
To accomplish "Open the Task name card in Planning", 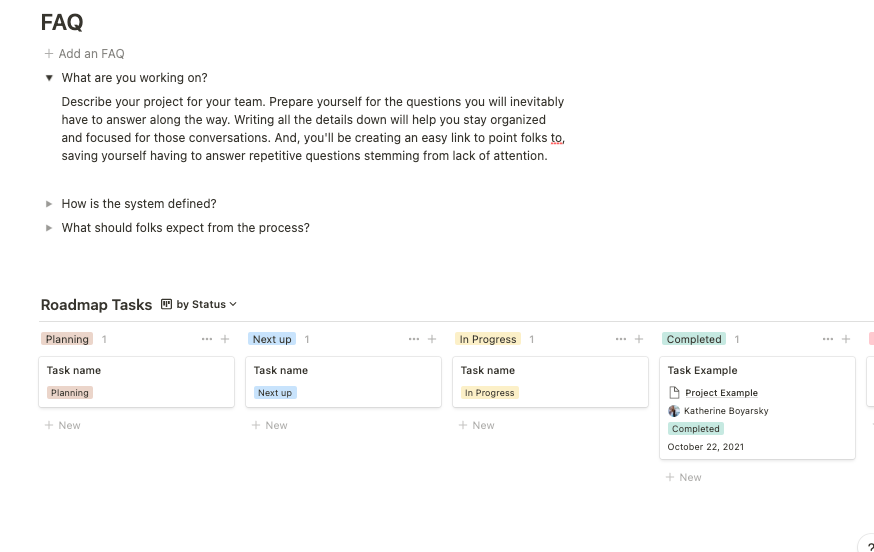I will pos(74,370).
